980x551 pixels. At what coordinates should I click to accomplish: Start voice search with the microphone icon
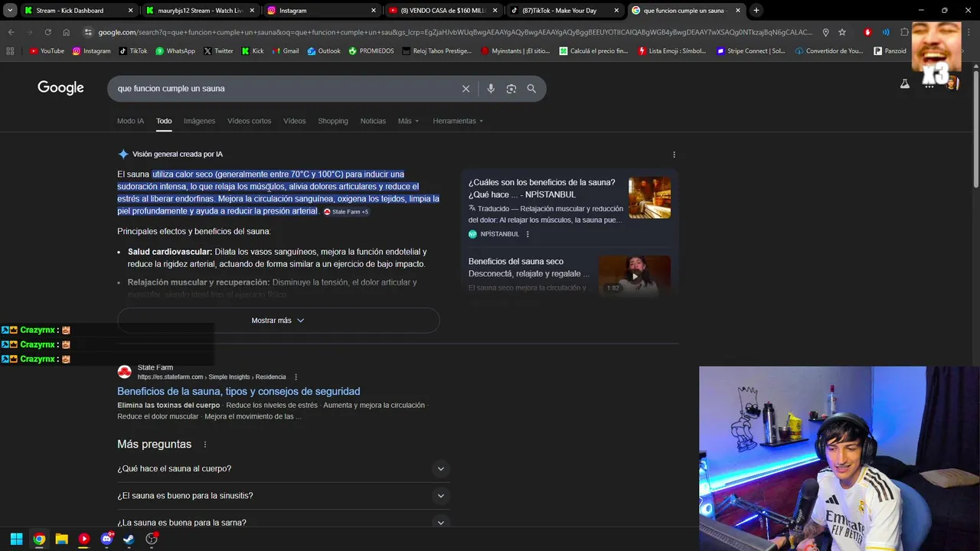[491, 89]
